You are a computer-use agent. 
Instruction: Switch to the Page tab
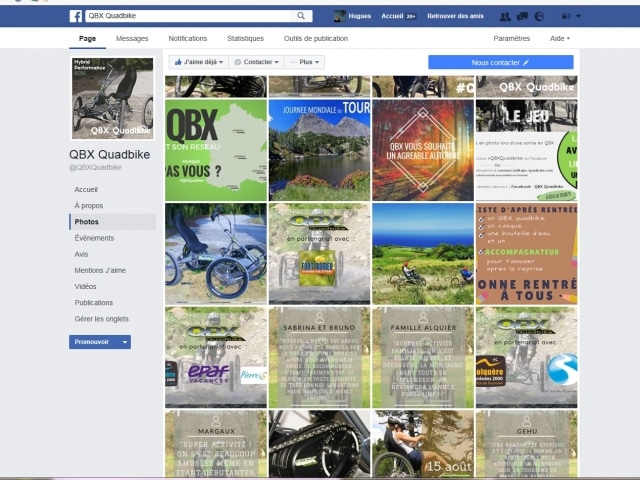(x=87, y=38)
